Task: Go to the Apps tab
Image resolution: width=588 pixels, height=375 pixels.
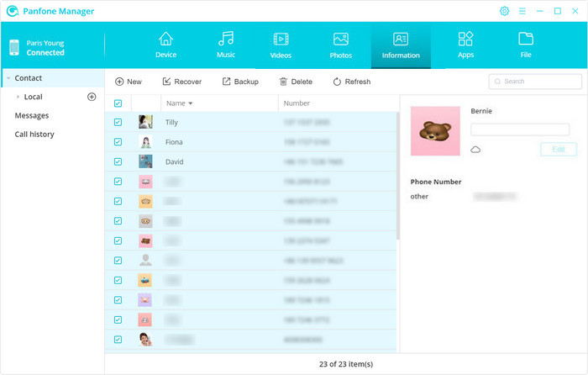Action: 465,45
